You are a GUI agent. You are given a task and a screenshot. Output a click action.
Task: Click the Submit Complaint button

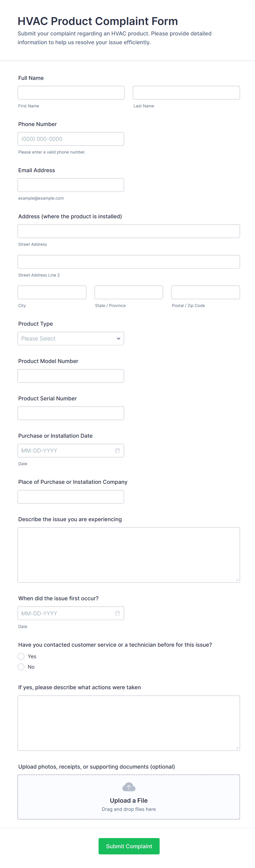pyautogui.click(x=129, y=846)
